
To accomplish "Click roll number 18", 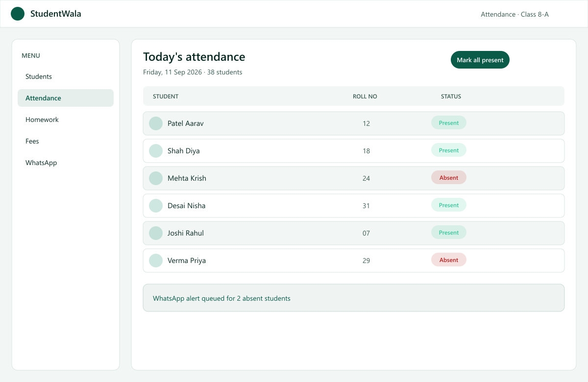I will pyautogui.click(x=366, y=151).
